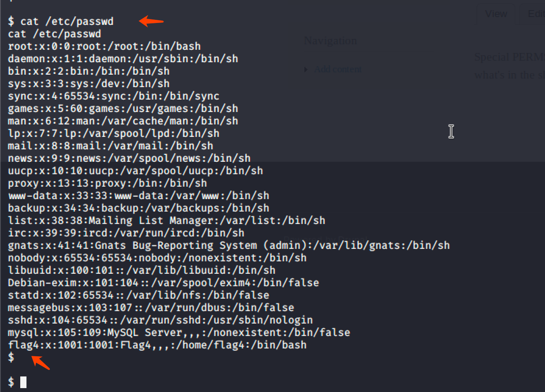545x392 pixels.
Task: Click the nobody account entry line
Action: click(157, 258)
